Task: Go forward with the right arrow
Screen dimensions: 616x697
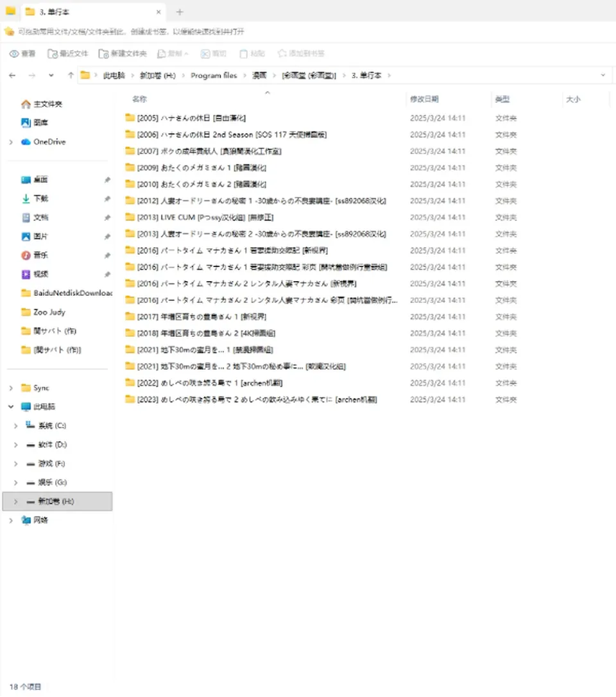Action: (x=31, y=76)
